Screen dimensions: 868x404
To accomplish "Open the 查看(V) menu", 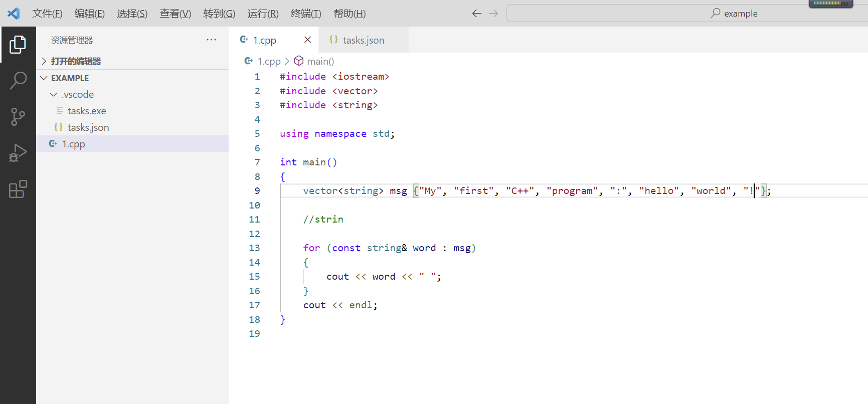I will tap(176, 14).
